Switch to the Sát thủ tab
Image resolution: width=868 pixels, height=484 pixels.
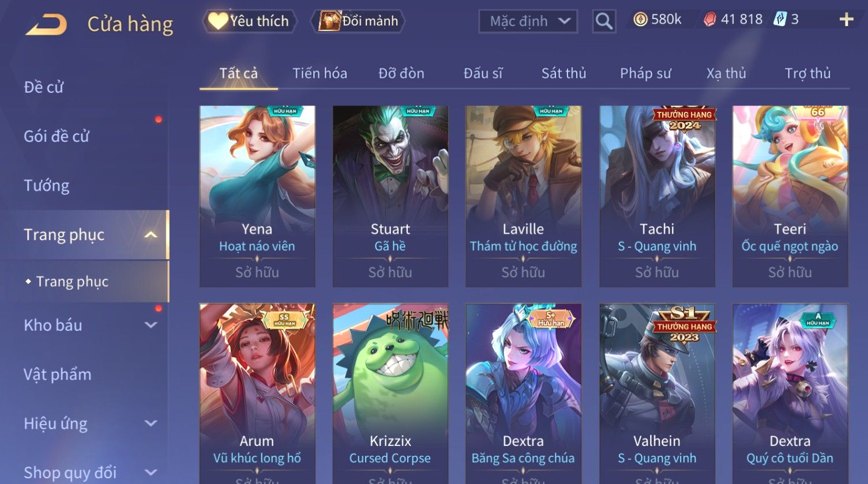click(563, 73)
